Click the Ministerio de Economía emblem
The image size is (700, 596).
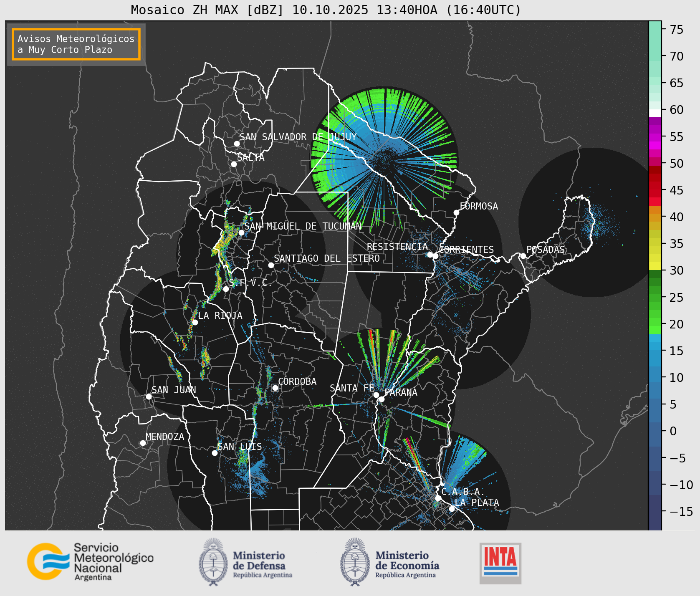point(355,562)
